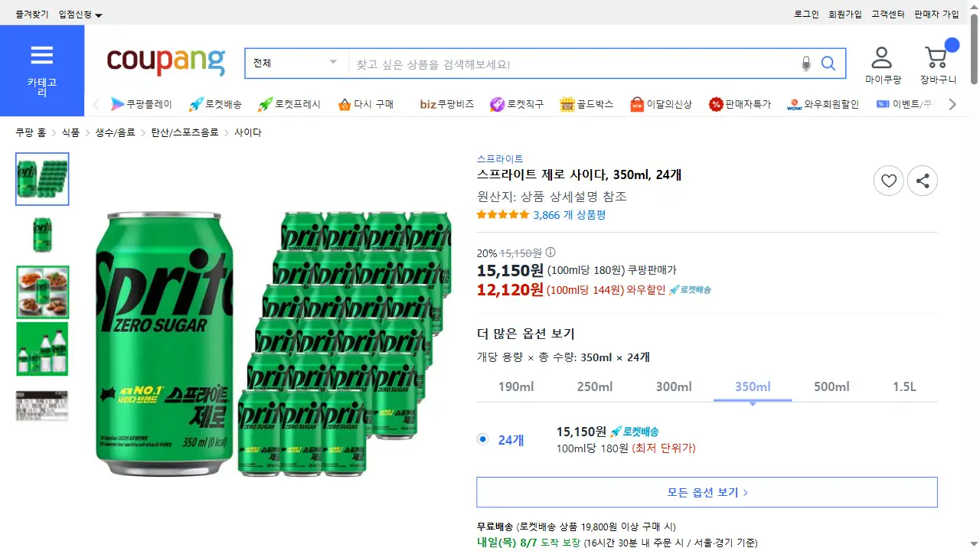
Task: Select the 24개 radio option
Action: coord(482,439)
